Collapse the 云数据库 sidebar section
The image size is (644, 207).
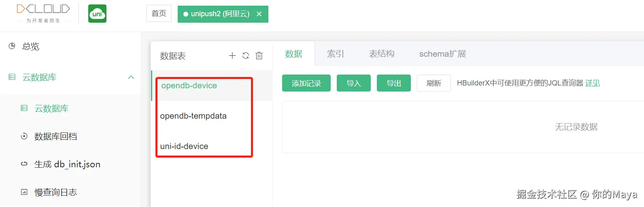pos(131,77)
